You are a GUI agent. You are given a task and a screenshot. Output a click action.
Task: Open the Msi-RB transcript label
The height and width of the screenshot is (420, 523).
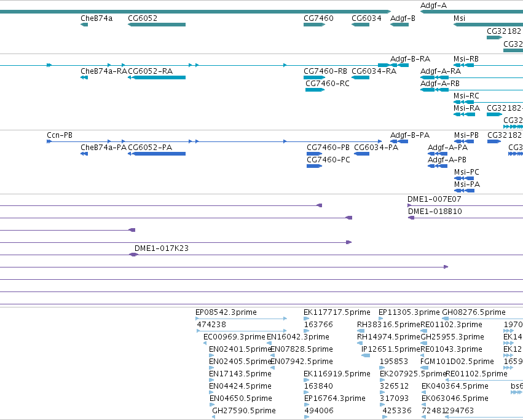tap(466, 59)
